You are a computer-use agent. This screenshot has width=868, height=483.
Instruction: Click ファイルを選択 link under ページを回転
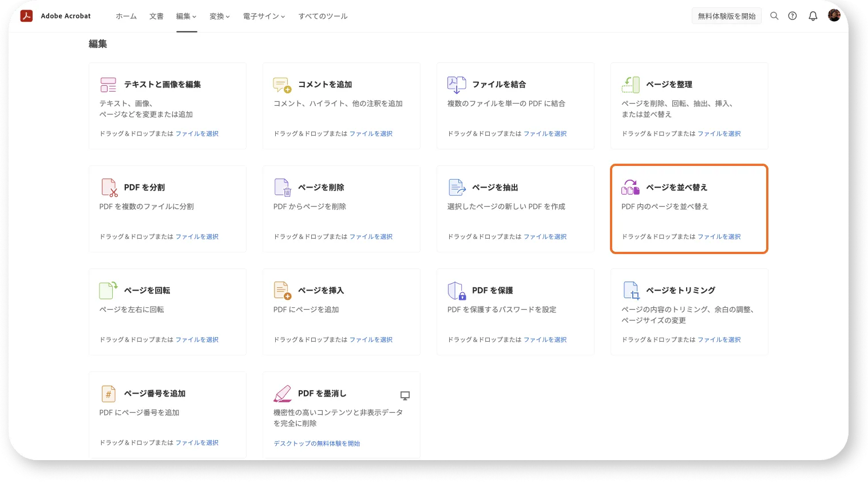click(197, 340)
